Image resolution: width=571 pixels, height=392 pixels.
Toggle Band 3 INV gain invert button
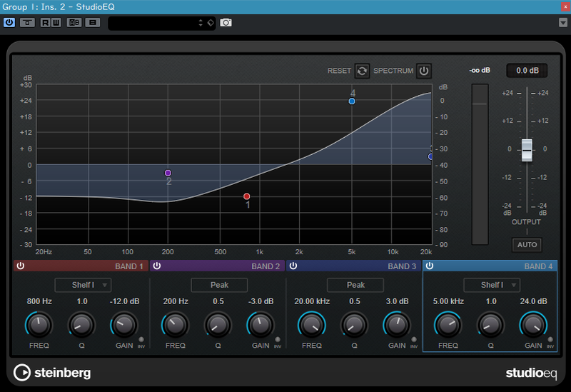pos(414,340)
